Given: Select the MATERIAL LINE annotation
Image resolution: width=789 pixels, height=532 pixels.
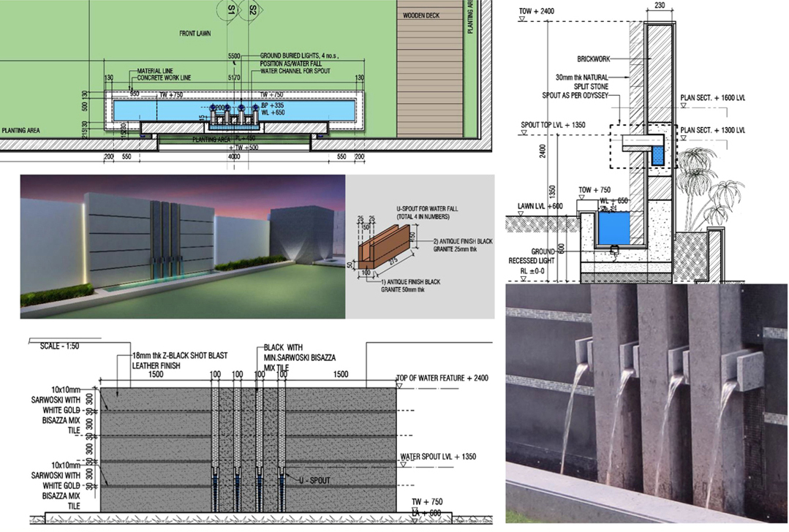Looking at the screenshot, I should coord(156,71).
